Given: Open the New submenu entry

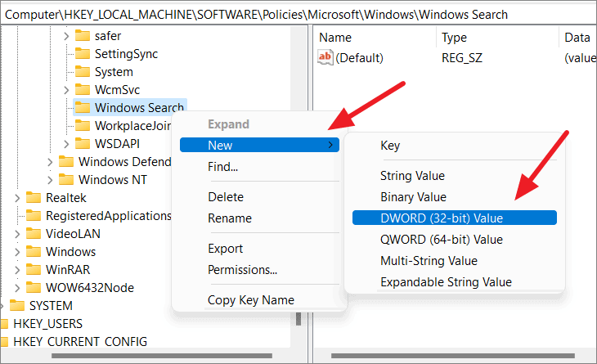Looking at the screenshot, I should coord(259,145).
